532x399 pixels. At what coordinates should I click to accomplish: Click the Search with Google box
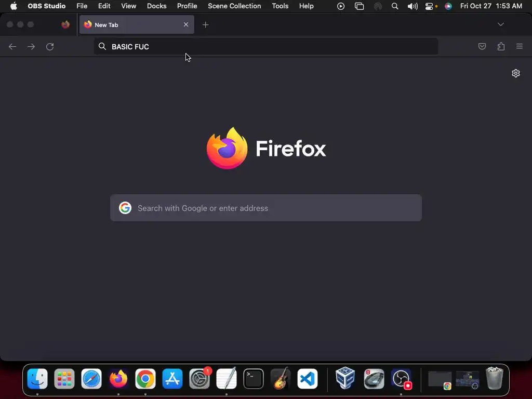tap(265, 208)
